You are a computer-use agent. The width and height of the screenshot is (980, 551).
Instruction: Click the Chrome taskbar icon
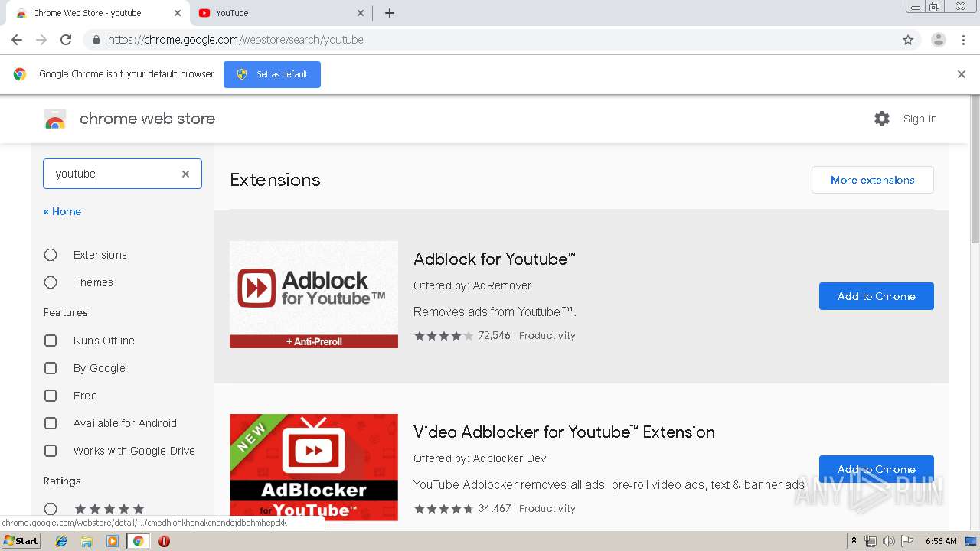[x=139, y=541]
